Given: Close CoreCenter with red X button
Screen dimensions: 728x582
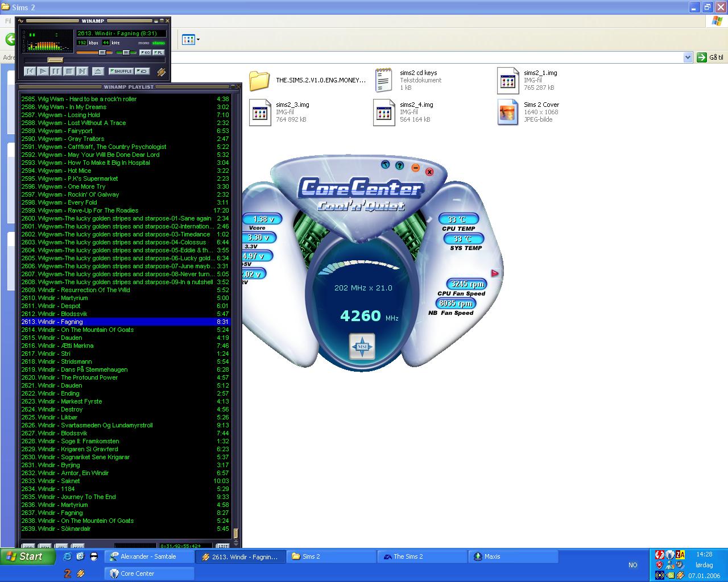Looking at the screenshot, I should pos(429,171).
